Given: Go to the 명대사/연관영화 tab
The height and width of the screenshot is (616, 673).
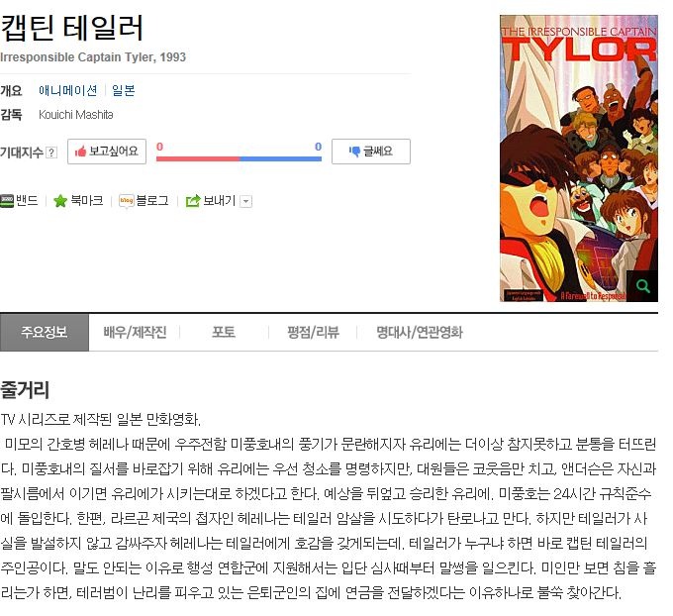Looking at the screenshot, I should [420, 332].
